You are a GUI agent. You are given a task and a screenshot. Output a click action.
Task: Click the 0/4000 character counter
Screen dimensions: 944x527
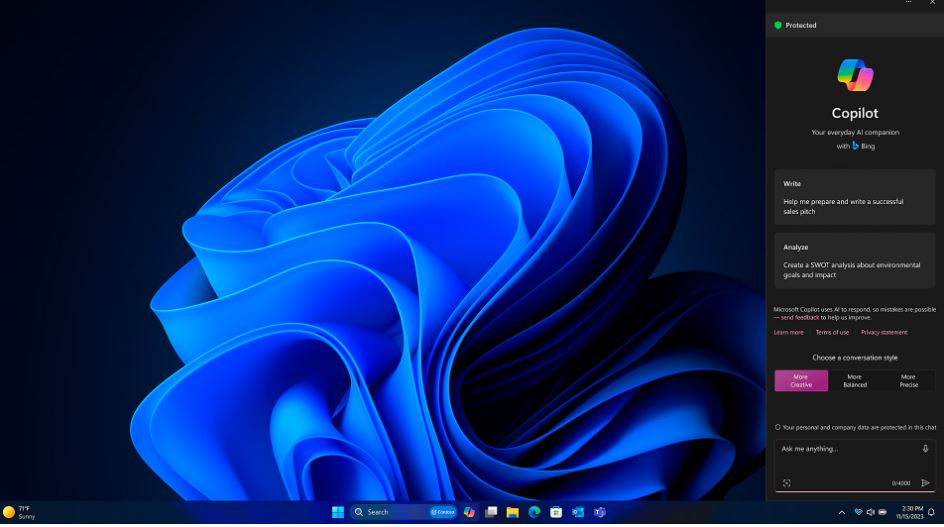tap(901, 483)
